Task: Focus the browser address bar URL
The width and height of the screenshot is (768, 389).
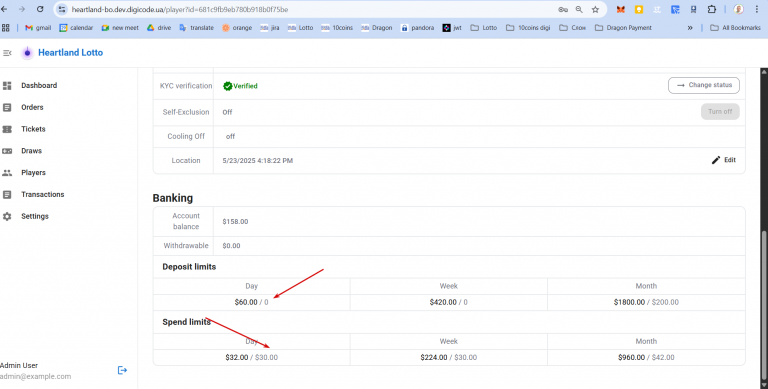Action: [x=180, y=9]
